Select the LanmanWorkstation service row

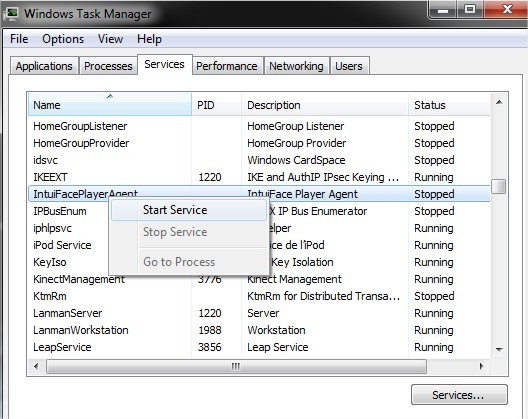(x=259, y=330)
